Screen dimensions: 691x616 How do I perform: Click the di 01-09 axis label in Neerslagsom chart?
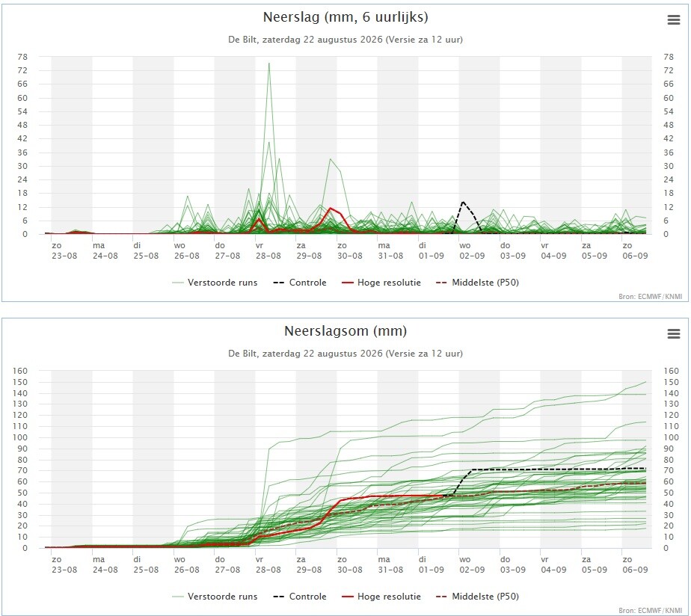click(x=431, y=564)
